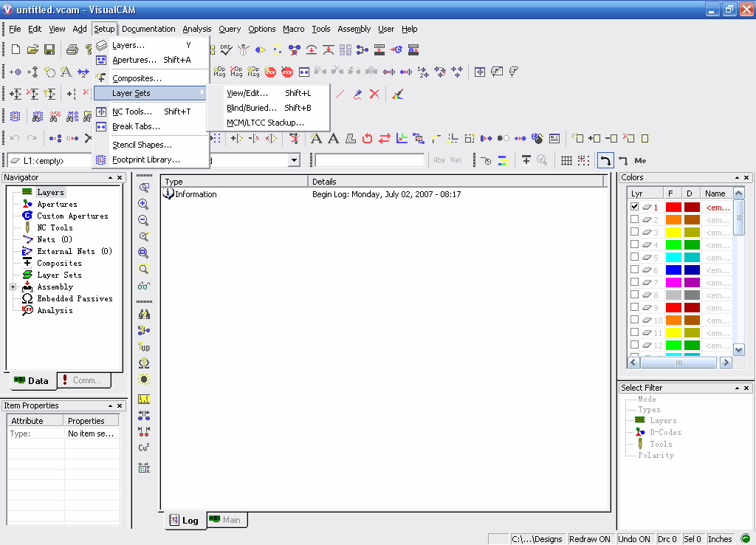Switch to the Comm... tab in Navigator

84,380
